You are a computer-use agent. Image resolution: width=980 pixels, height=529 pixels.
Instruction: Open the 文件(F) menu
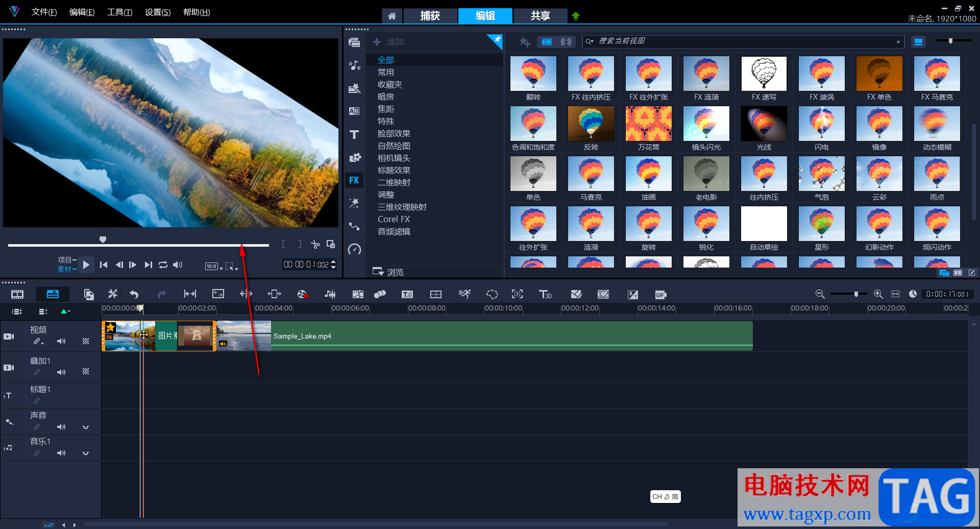44,12
